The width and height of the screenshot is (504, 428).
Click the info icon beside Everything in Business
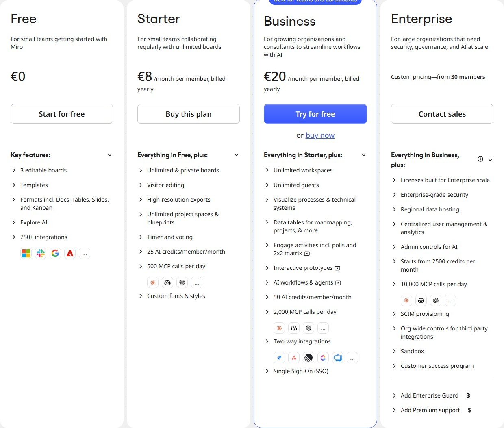coord(480,159)
